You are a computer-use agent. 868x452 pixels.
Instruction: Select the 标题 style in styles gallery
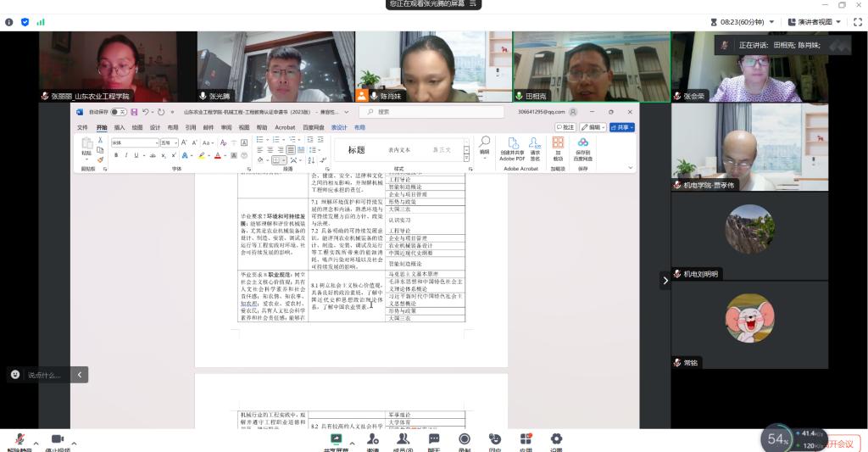pos(357,150)
